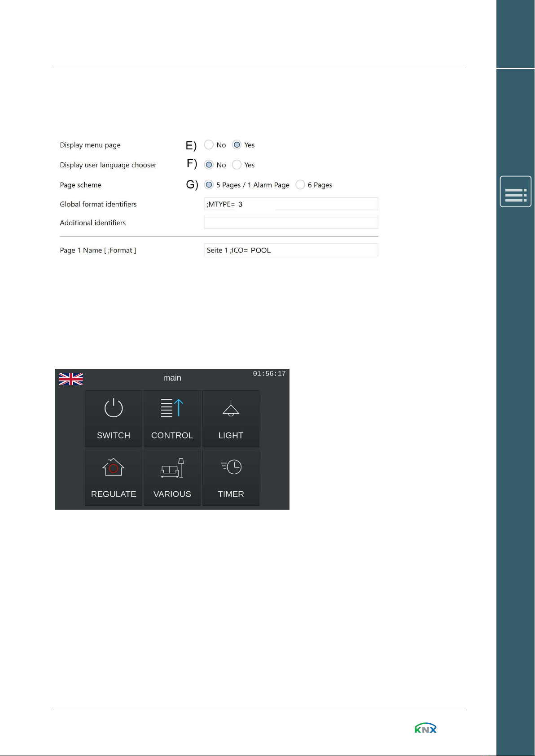Click the 'main' page title
535x756 pixels.
[172, 378]
